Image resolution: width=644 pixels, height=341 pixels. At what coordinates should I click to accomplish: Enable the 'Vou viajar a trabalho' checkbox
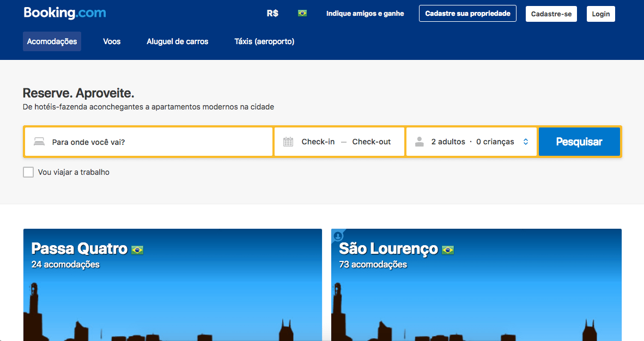coord(28,172)
